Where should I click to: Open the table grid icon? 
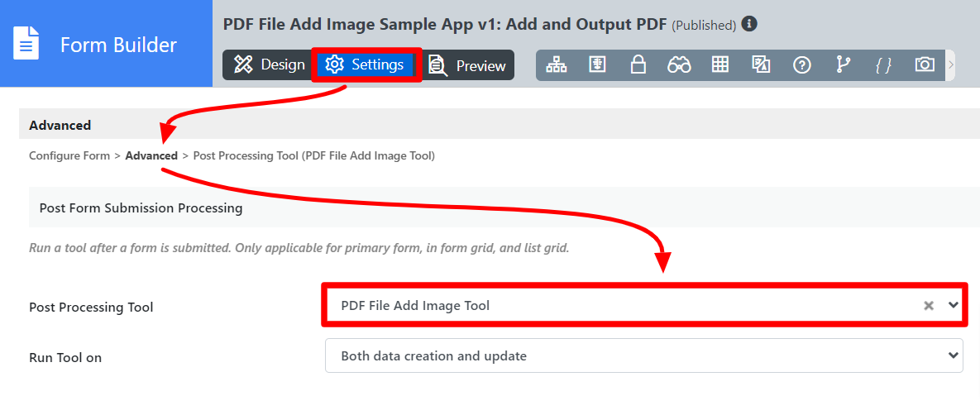(x=720, y=65)
